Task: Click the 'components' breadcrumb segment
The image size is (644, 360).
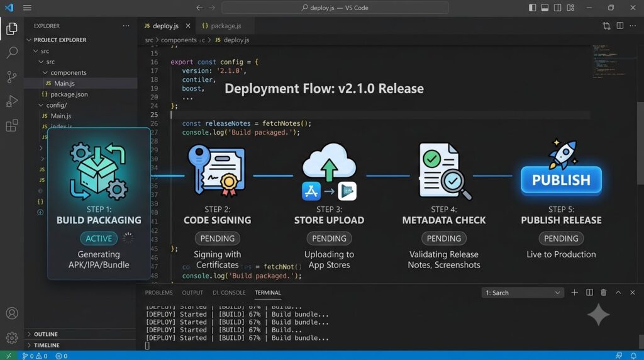Action: (x=179, y=40)
